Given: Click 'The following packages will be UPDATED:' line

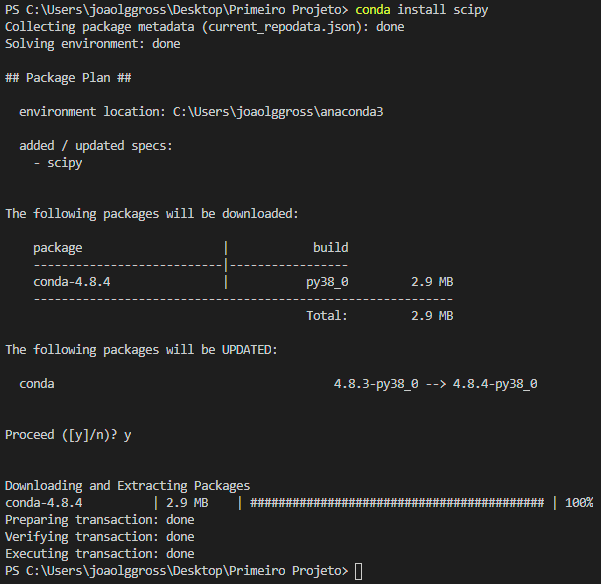Looking at the screenshot, I should coord(141,349).
